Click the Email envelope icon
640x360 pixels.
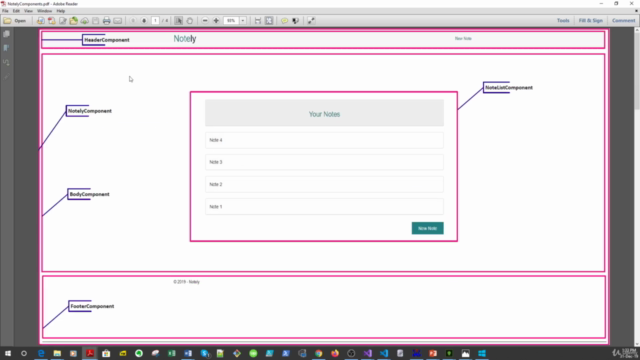(118, 20)
